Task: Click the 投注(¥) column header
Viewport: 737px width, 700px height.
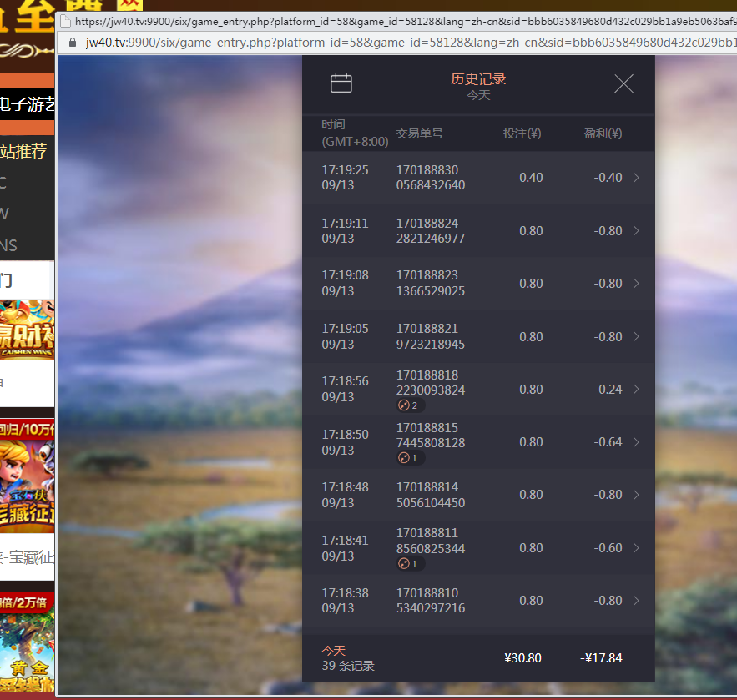Action: pyautogui.click(x=522, y=133)
